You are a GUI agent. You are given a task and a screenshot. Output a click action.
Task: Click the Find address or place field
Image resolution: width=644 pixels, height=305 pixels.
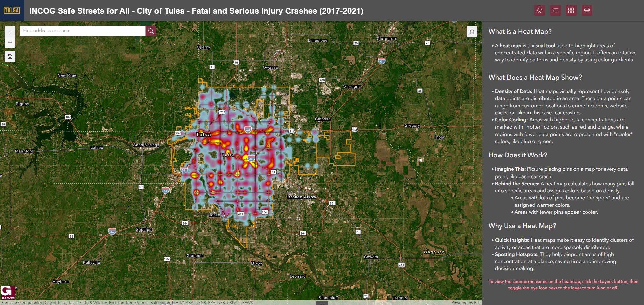(x=83, y=31)
